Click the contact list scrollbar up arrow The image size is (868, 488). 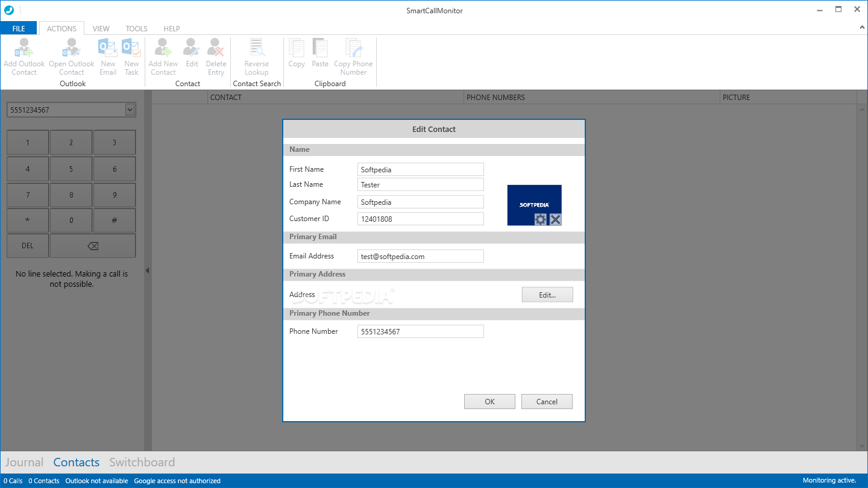click(x=862, y=109)
